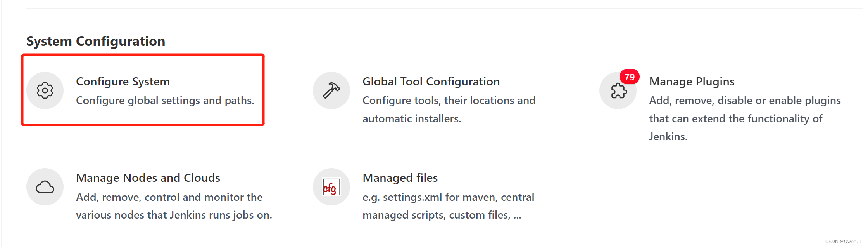Click the Manage Nodes and Clouds cloud icon
This screenshot has width=868, height=247.
tap(45, 187)
